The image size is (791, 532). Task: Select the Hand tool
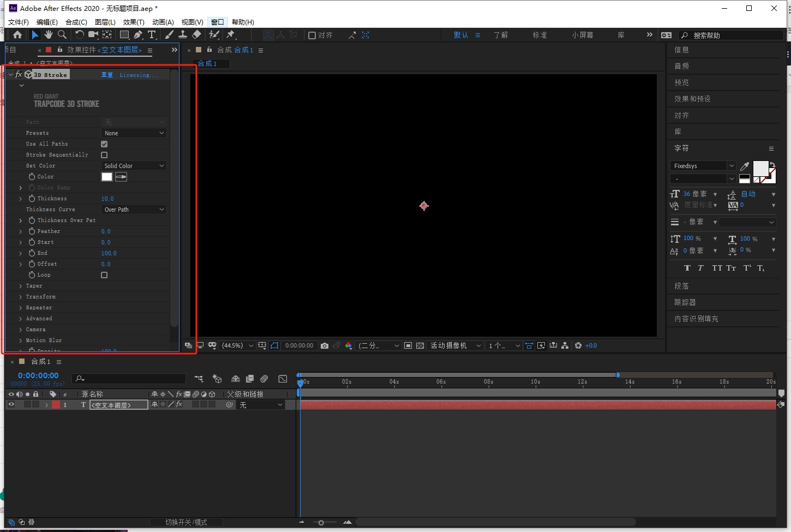[x=49, y=34]
